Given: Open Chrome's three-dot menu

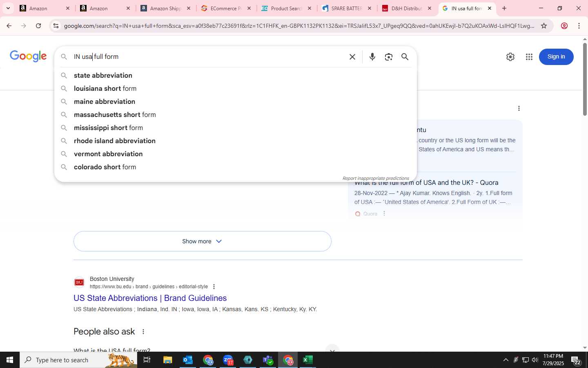Looking at the screenshot, I should click(x=579, y=26).
